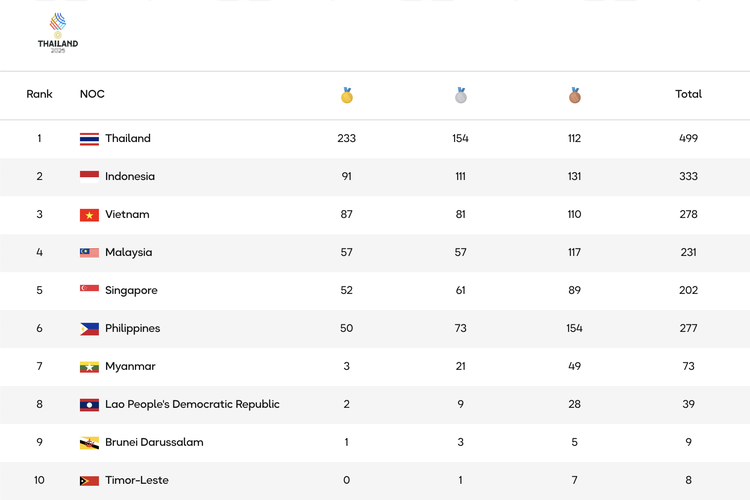This screenshot has width=750, height=500.
Task: Select the NOC column header
Action: pyautogui.click(x=92, y=94)
